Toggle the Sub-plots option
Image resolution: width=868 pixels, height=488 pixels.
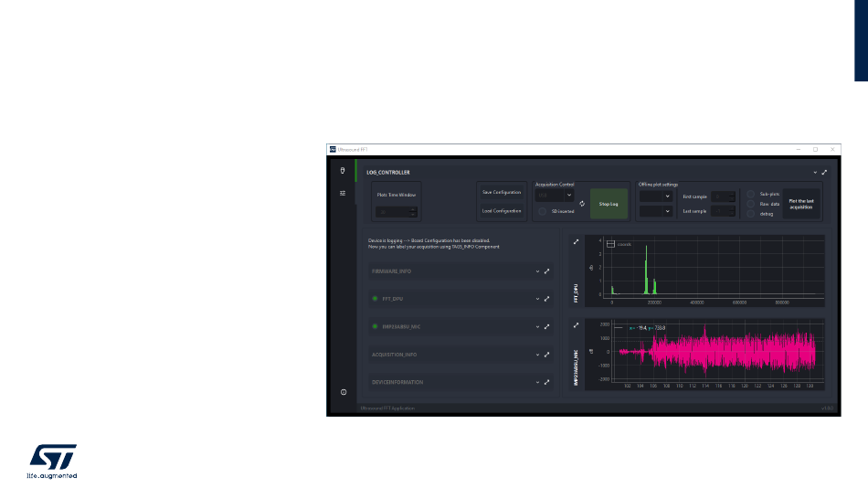750,195
